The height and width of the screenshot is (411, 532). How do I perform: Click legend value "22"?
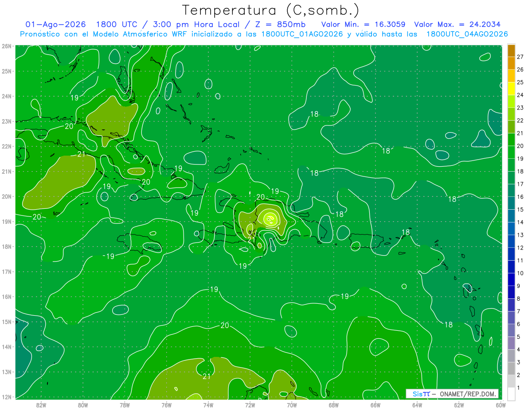click(x=520, y=120)
